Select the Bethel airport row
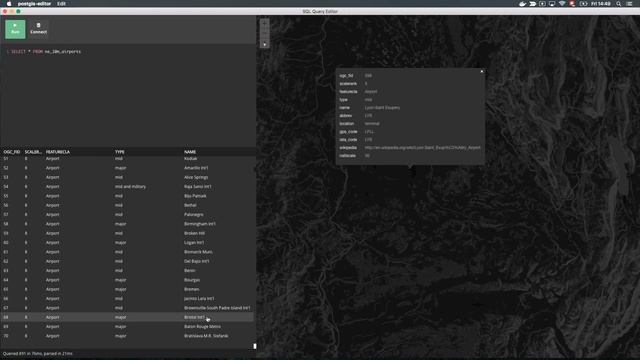 coord(127,205)
